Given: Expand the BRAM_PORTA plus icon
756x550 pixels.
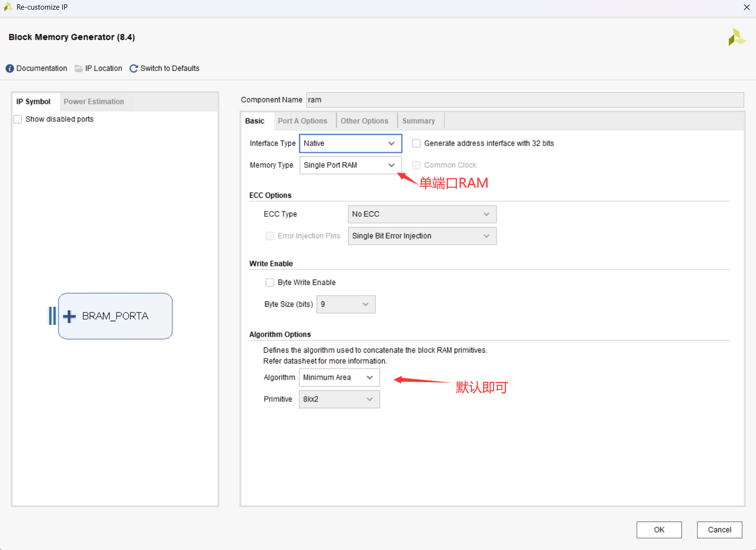Looking at the screenshot, I should click(69, 316).
